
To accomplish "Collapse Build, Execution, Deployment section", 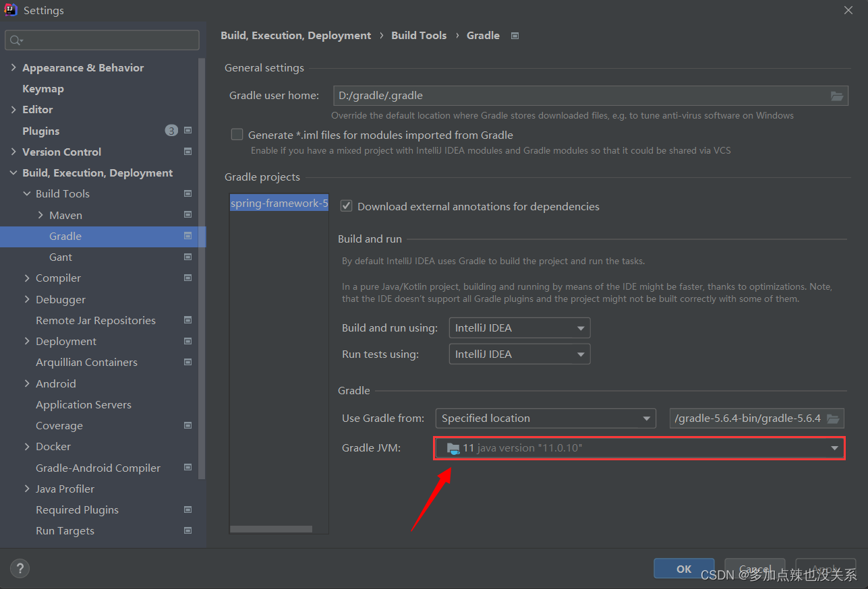I will (13, 173).
